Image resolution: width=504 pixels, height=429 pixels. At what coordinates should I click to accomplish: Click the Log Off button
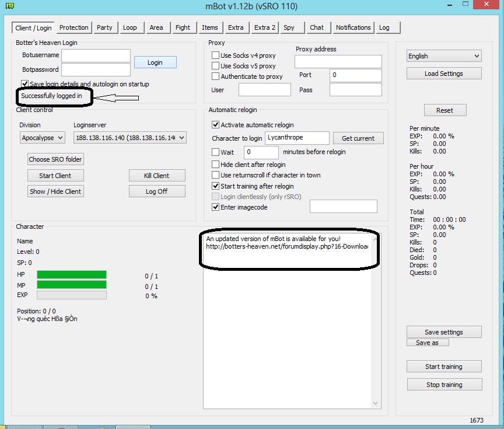157,191
